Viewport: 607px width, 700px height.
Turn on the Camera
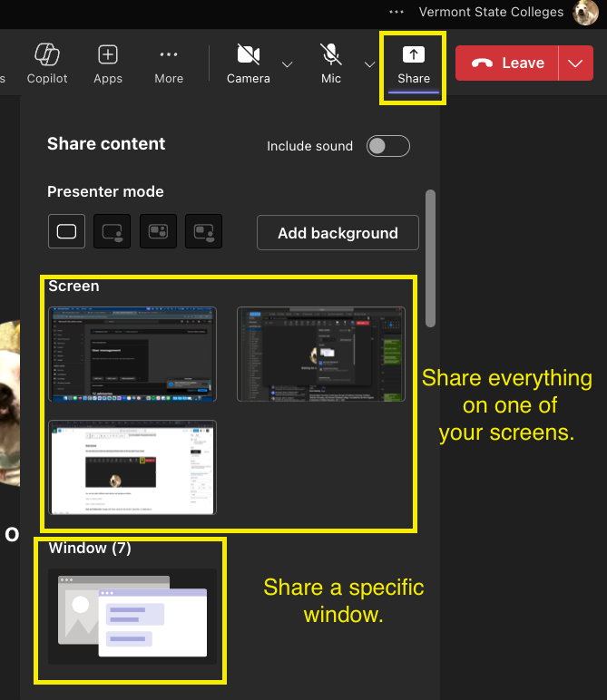point(248,63)
